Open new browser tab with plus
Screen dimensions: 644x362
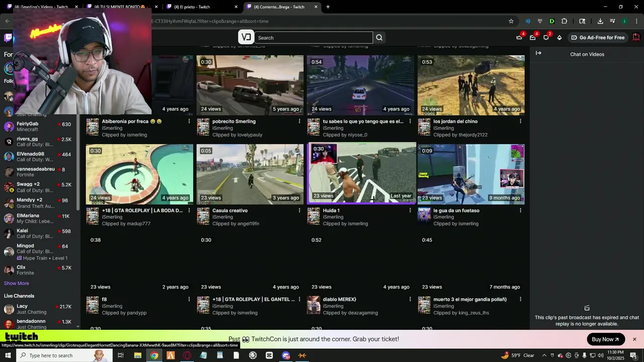pos(328,7)
